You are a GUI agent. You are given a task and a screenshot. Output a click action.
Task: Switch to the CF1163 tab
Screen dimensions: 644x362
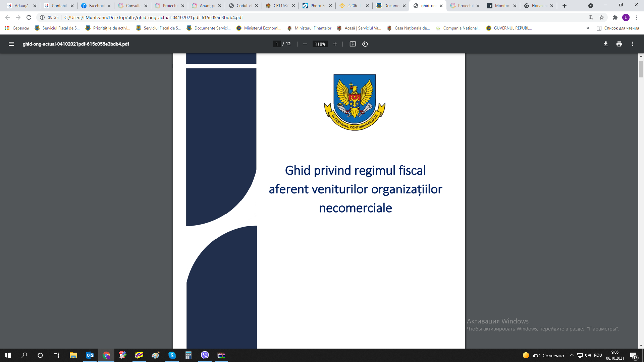(x=280, y=6)
